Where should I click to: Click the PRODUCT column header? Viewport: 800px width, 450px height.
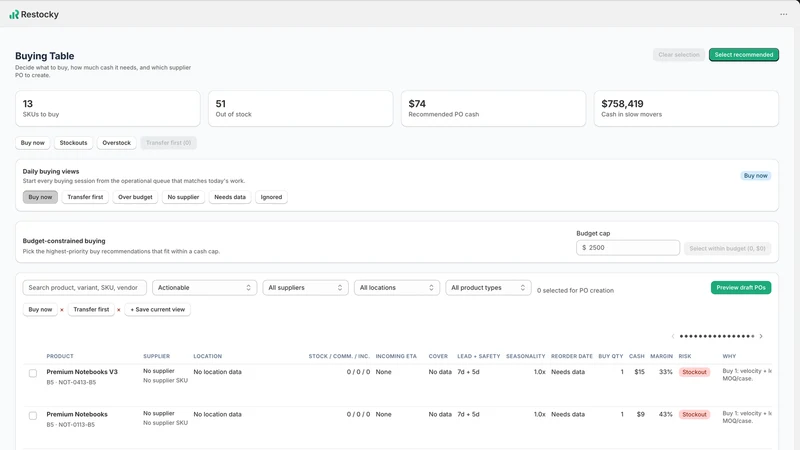(60, 356)
